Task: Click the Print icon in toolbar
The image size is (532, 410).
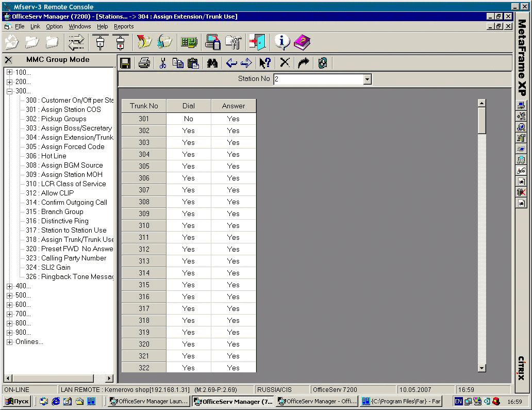Action: [x=144, y=63]
